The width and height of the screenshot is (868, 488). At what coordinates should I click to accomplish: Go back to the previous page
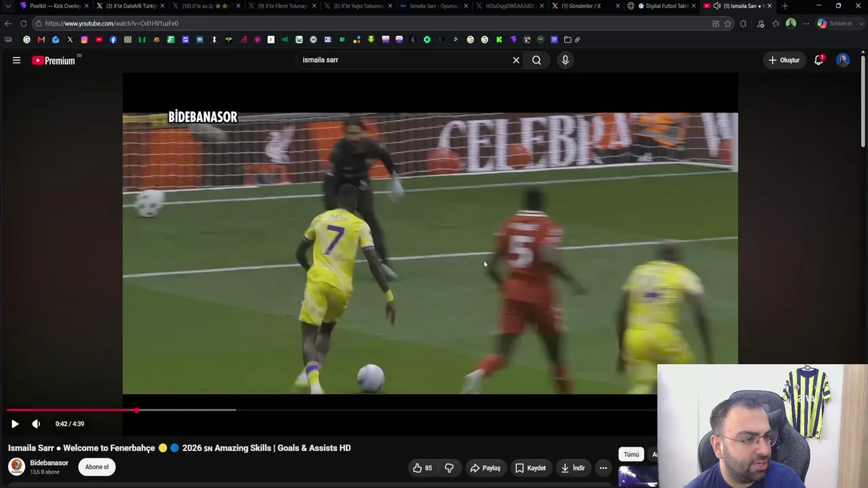click(8, 24)
